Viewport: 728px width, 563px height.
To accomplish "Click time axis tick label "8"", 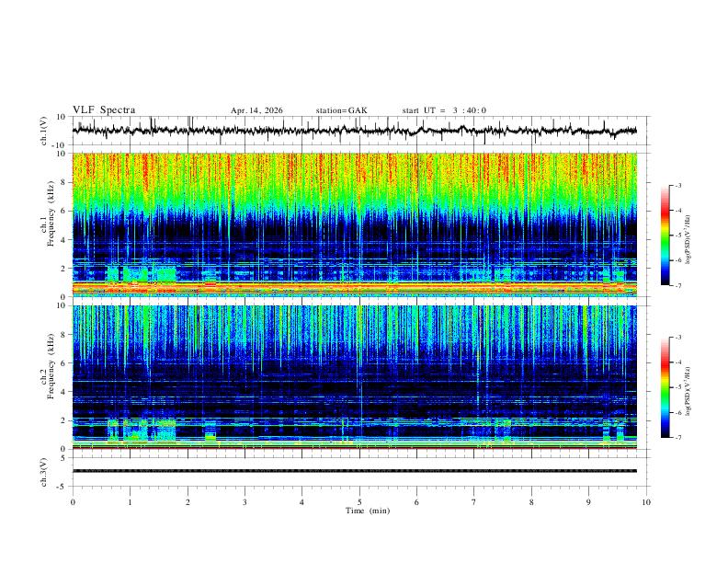I will click(531, 502).
